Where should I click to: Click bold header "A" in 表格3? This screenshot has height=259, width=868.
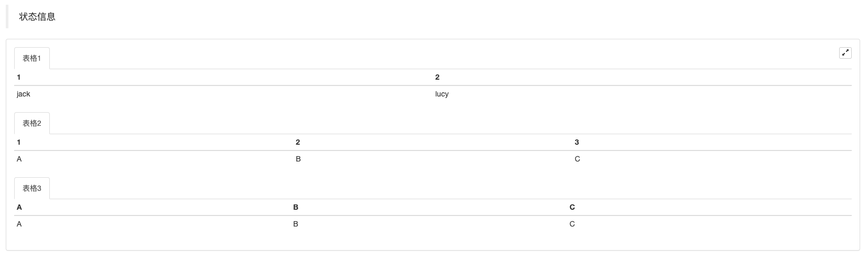click(x=19, y=208)
